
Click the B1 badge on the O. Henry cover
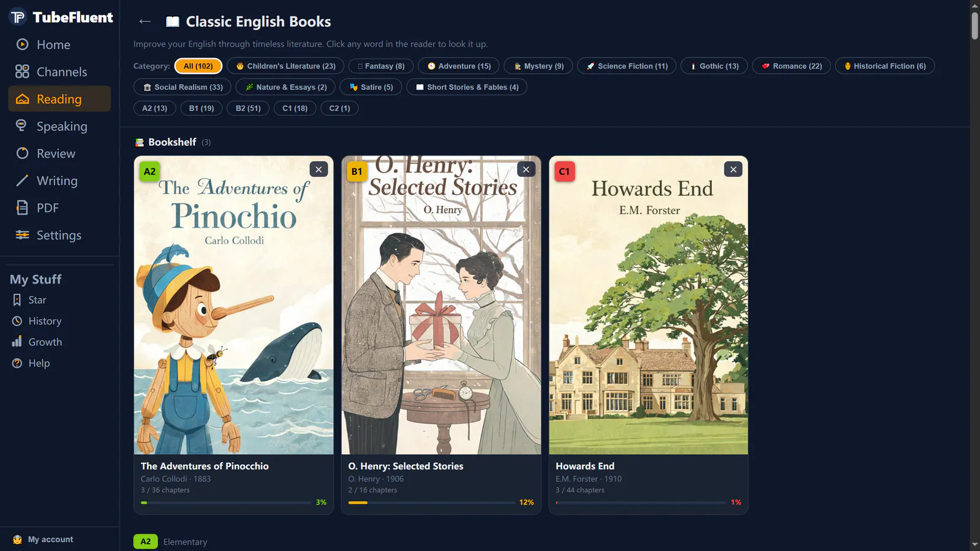[356, 171]
